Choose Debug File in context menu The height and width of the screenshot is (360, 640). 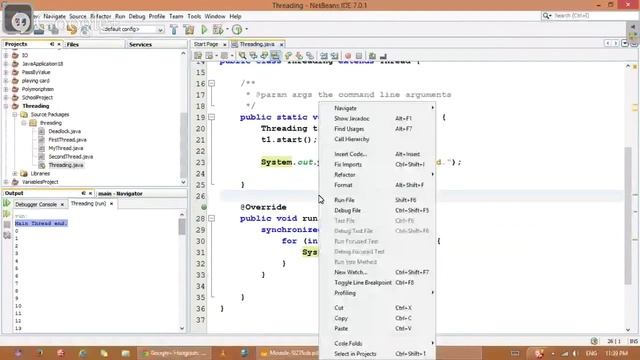[x=378, y=210]
